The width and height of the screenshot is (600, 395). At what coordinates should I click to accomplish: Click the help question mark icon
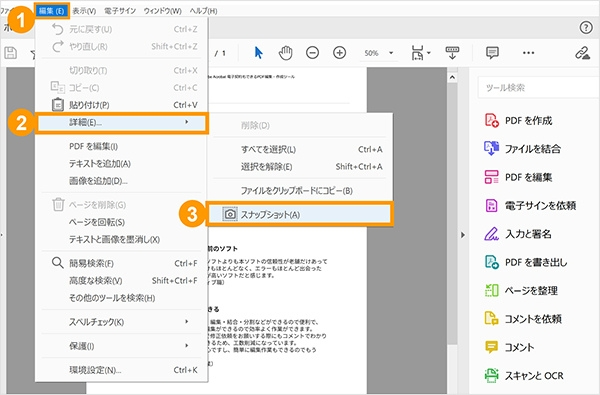coord(586,28)
